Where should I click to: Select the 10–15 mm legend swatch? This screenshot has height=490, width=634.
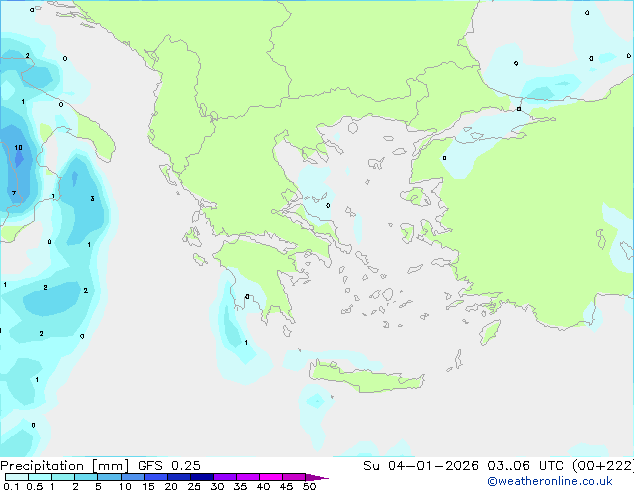132,477
